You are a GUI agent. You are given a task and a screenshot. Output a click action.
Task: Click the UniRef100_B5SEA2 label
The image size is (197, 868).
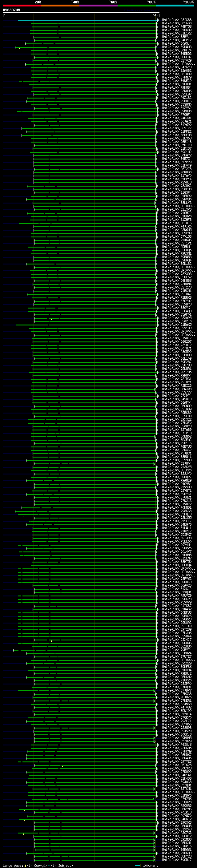[177, 440]
